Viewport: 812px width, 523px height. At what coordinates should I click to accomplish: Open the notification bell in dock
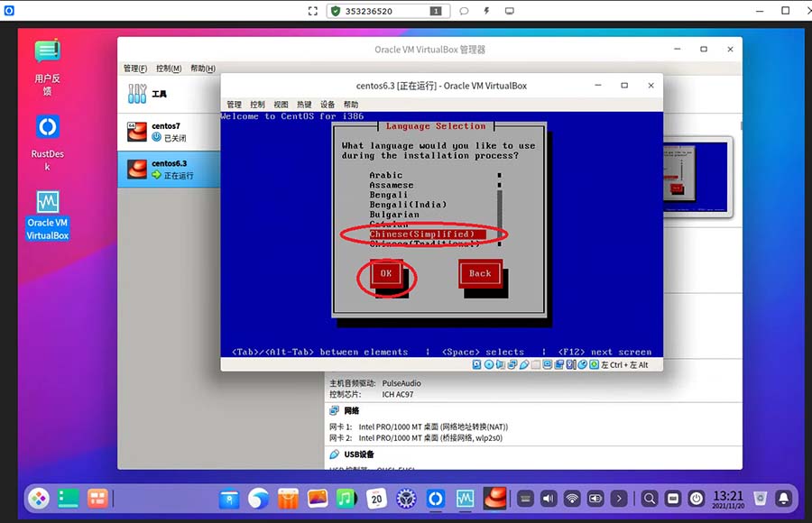pos(783,499)
